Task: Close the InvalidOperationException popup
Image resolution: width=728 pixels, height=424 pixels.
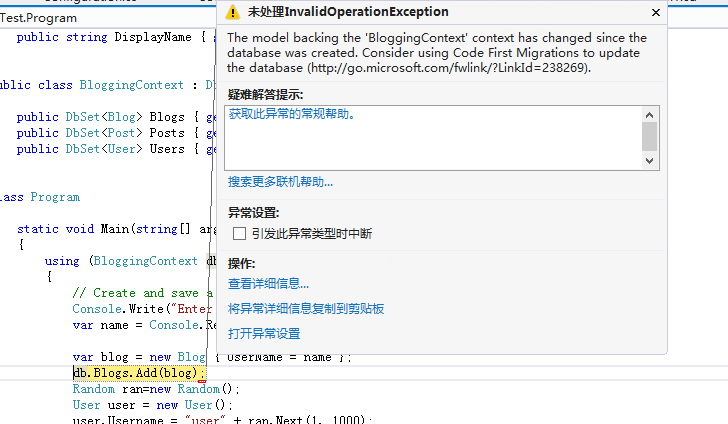Action: pyautogui.click(x=655, y=13)
